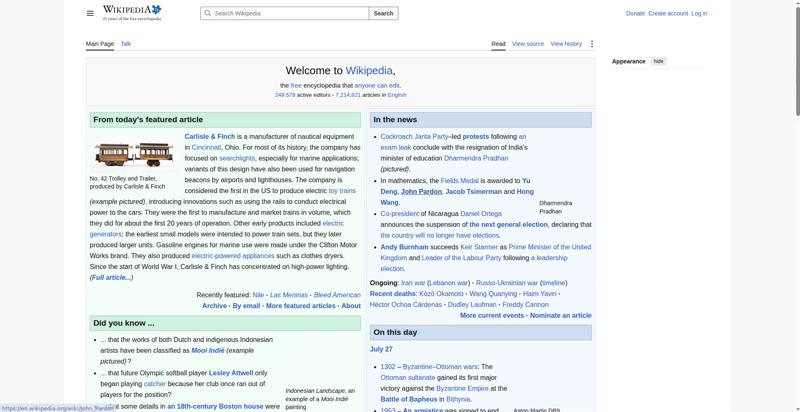Open Leader of the Labour Party link
The height and width of the screenshot is (412, 800).
click(462, 258)
